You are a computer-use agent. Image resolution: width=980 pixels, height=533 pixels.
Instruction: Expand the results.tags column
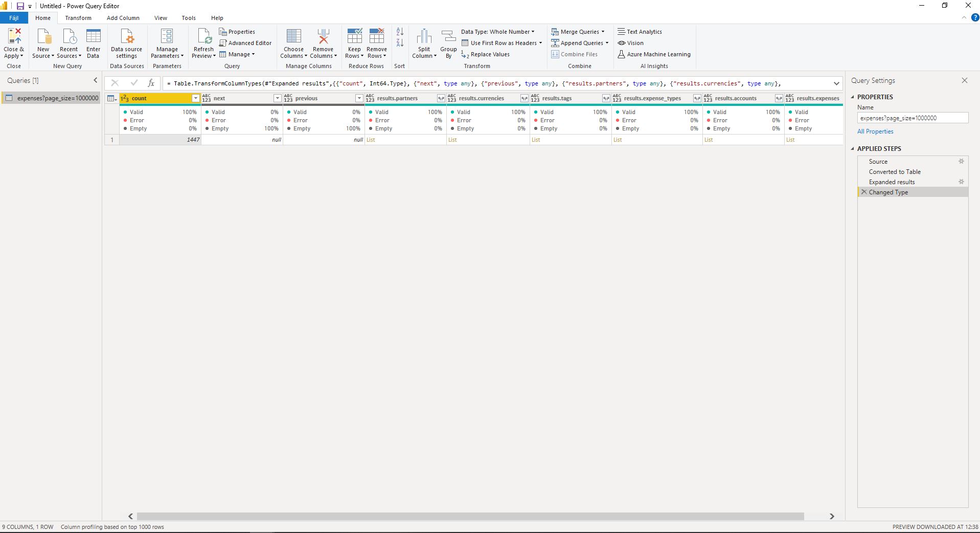click(x=606, y=98)
